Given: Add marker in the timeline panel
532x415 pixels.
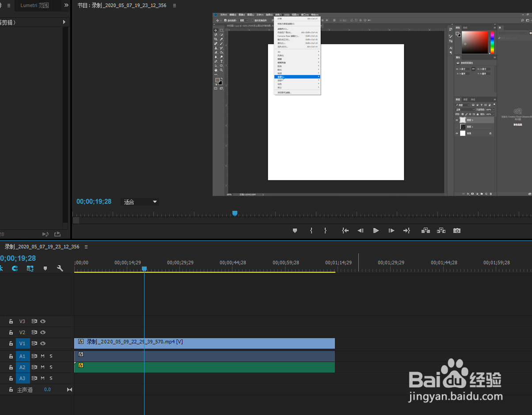Looking at the screenshot, I should pos(45,268).
